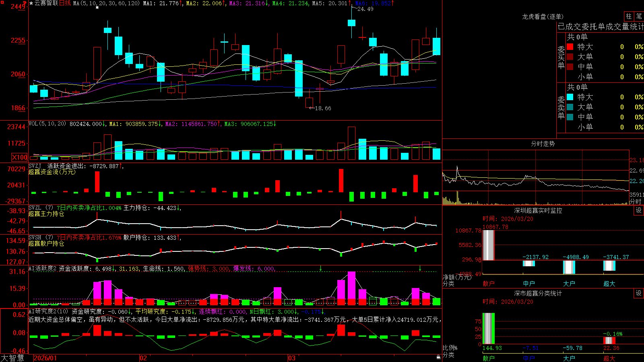
Task: Click the X100 volume scale box
Action: [x=19, y=157]
